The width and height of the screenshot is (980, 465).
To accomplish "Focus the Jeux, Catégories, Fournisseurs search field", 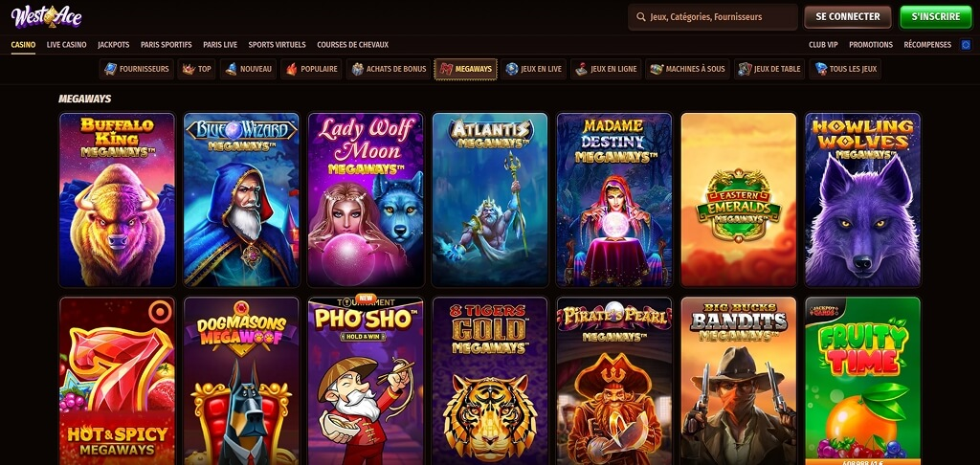I will 713,17.
